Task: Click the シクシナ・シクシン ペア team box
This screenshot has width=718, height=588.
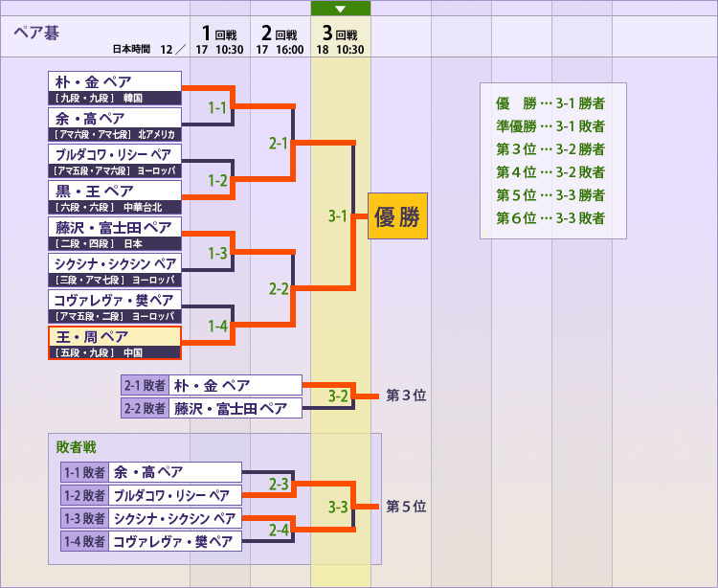Action: [x=114, y=270]
